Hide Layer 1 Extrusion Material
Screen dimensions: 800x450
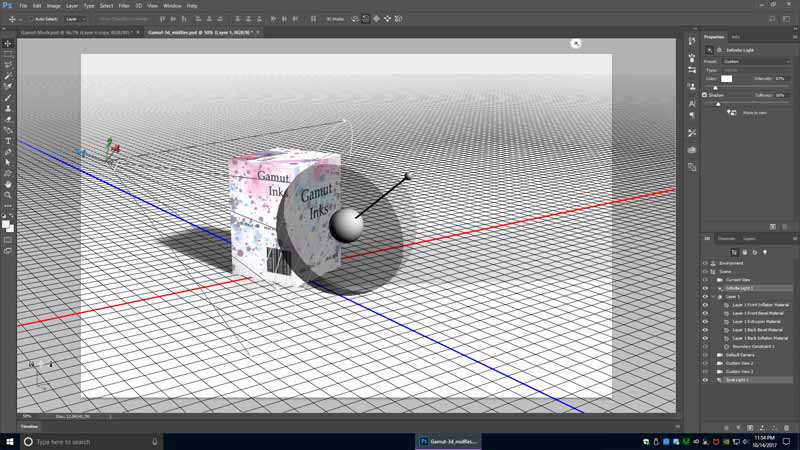coord(705,321)
